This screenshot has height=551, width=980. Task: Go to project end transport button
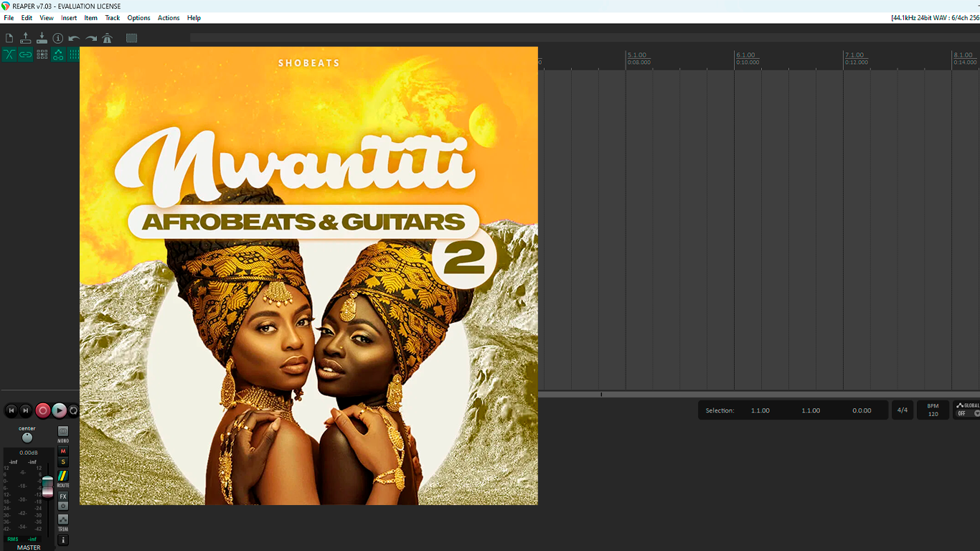[26, 410]
